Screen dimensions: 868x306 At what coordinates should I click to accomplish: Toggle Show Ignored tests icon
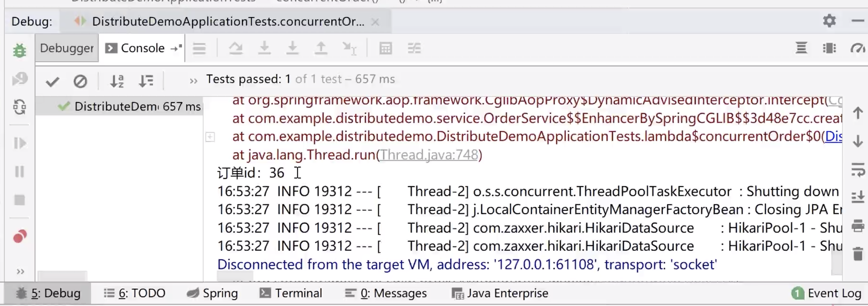[x=80, y=81]
